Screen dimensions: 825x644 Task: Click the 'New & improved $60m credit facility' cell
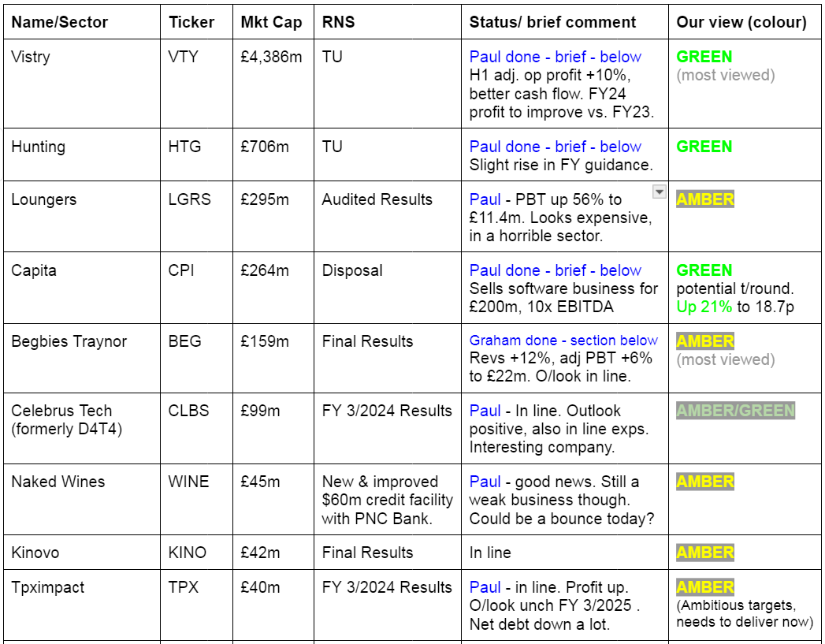[x=387, y=500]
